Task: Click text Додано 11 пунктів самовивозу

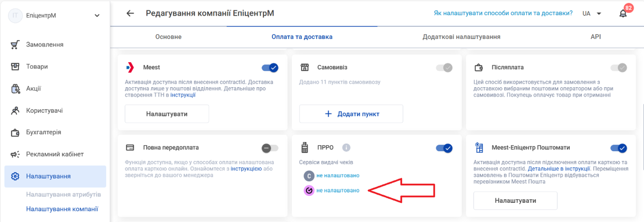Action: click(x=340, y=82)
